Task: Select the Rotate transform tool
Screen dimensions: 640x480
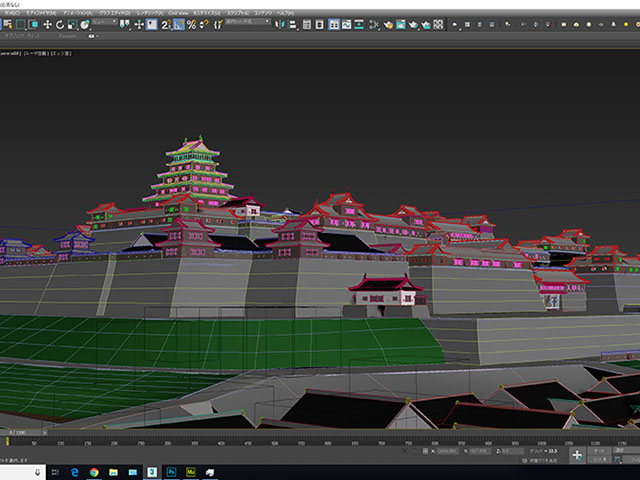Action: click(59, 24)
